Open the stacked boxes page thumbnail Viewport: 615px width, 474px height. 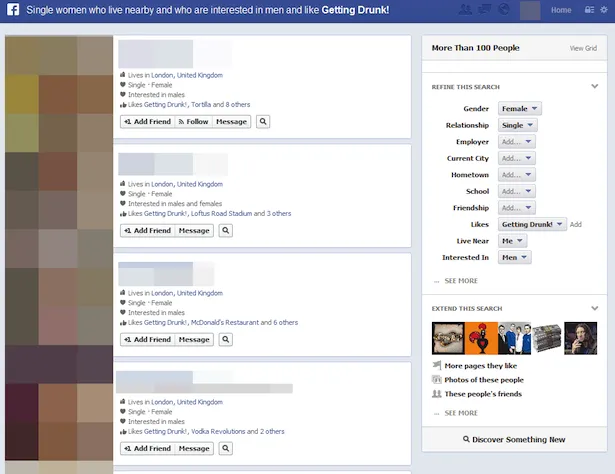(x=548, y=338)
